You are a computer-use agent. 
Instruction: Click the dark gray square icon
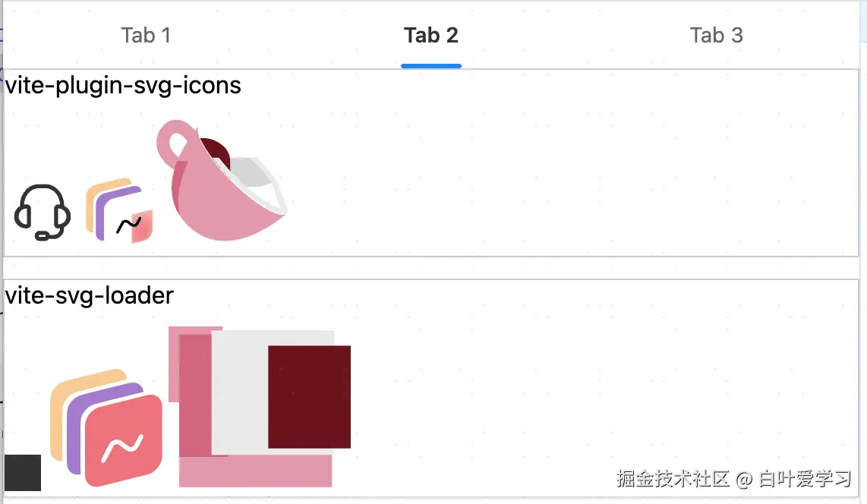23,472
